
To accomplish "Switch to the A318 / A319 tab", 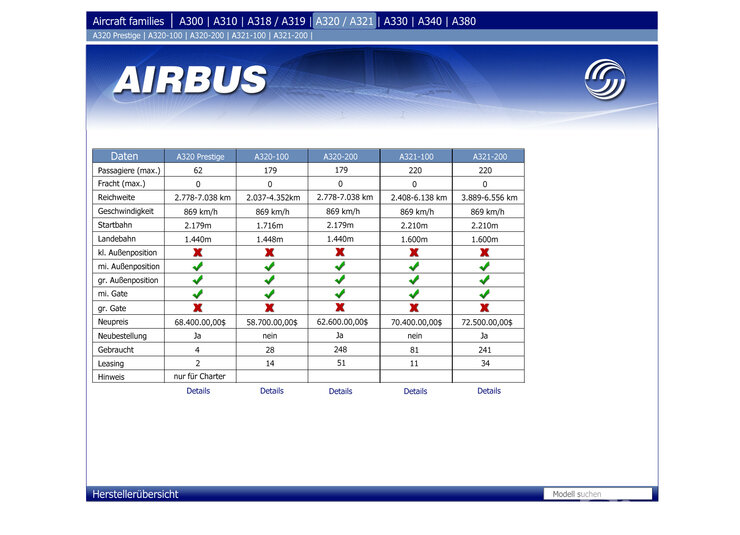I will pos(276,21).
